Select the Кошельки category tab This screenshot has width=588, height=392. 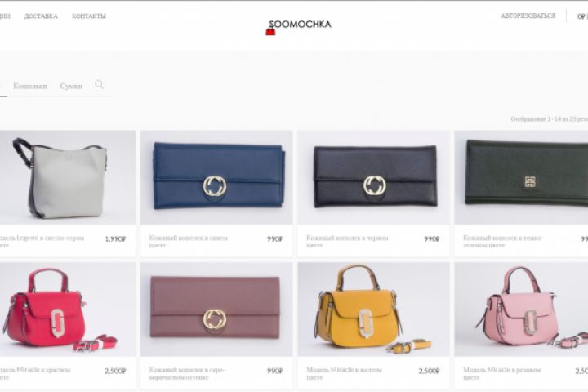coord(30,86)
